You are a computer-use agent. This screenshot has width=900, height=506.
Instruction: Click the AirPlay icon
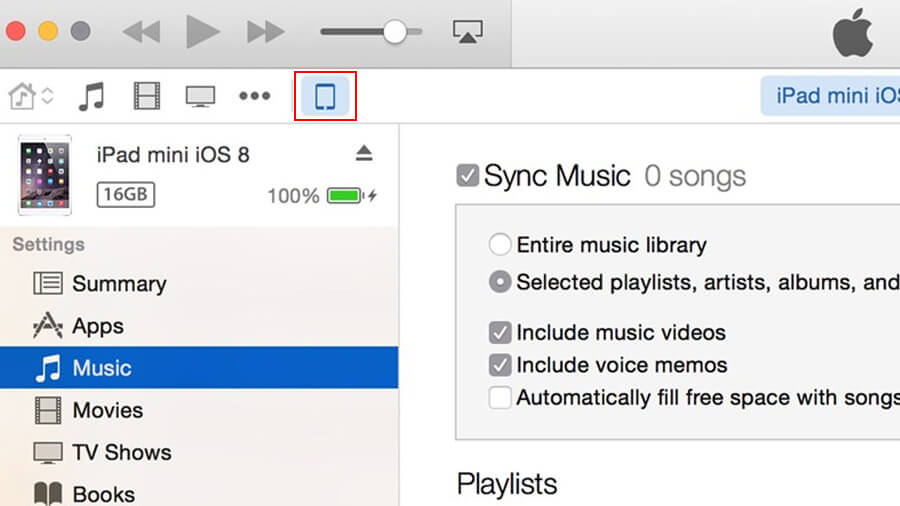pos(466,32)
